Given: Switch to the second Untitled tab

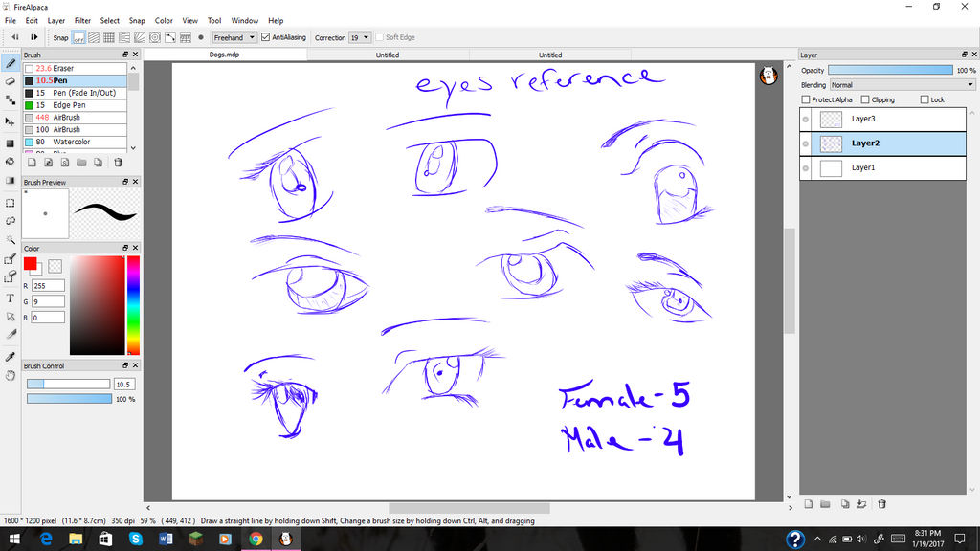Looking at the screenshot, I should 550,55.
